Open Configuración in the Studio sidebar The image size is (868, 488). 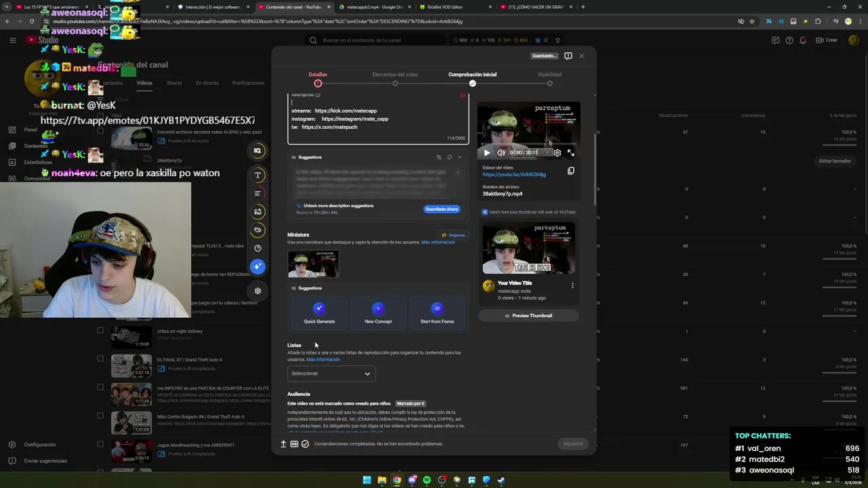[39, 445]
